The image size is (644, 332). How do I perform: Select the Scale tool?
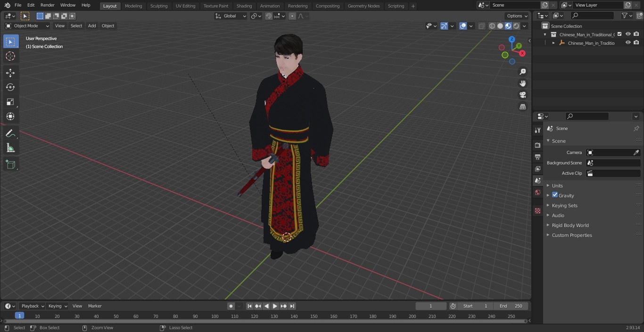pos(10,102)
